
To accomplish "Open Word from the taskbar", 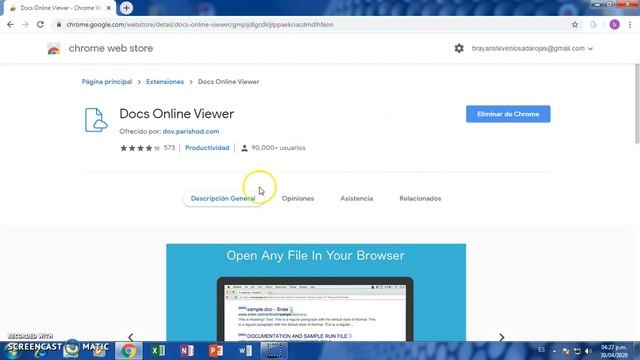I will [245, 351].
